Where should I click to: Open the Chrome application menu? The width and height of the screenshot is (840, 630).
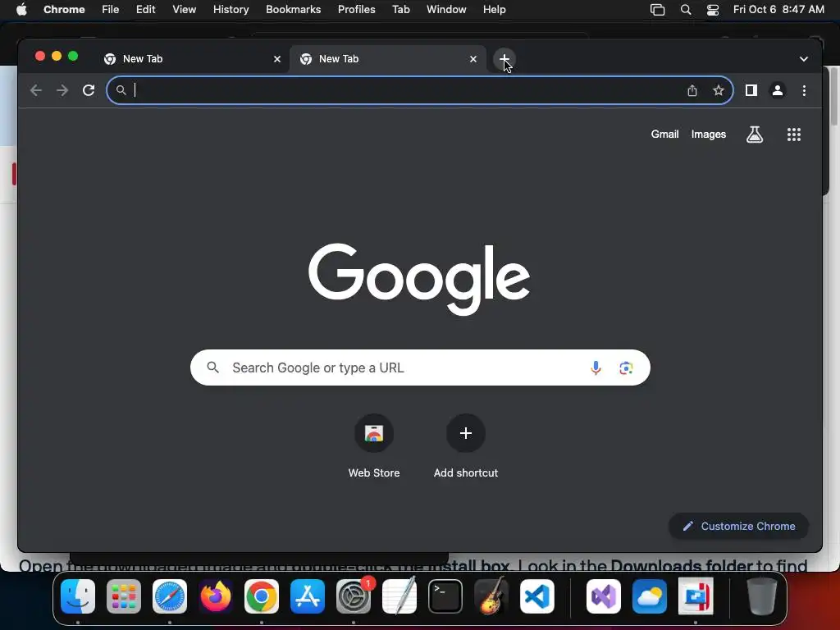tap(64, 9)
